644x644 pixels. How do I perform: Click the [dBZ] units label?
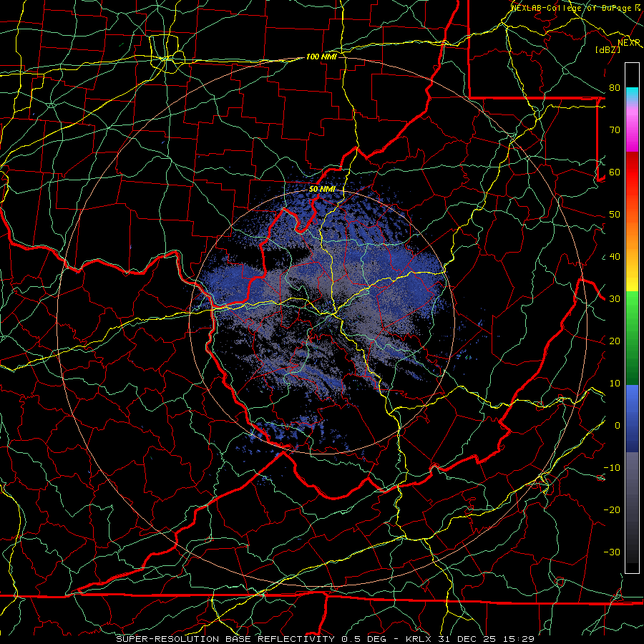pos(608,49)
